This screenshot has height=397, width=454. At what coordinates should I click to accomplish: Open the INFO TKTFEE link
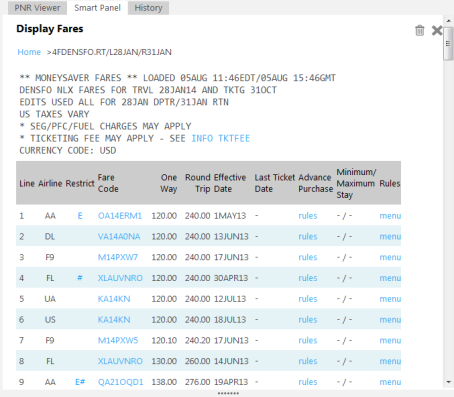point(221,138)
